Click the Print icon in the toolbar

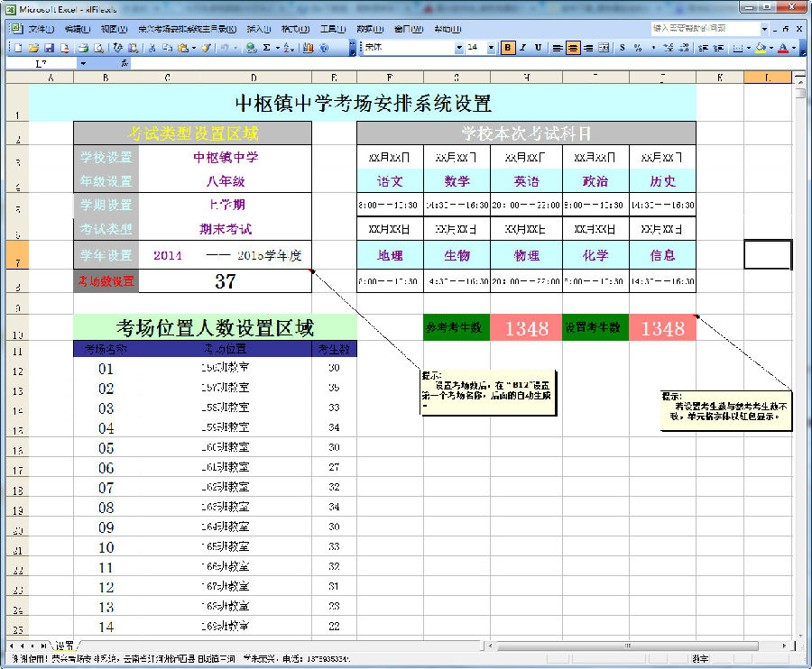pyautogui.click(x=84, y=48)
